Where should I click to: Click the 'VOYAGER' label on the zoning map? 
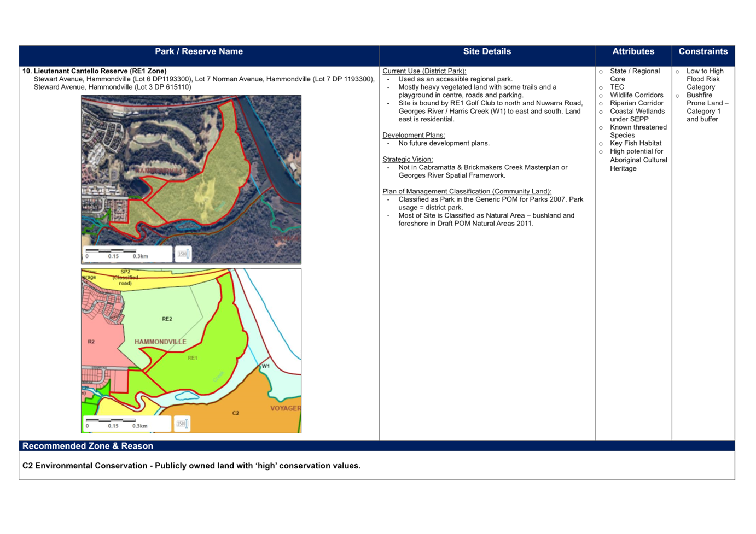tap(286, 408)
